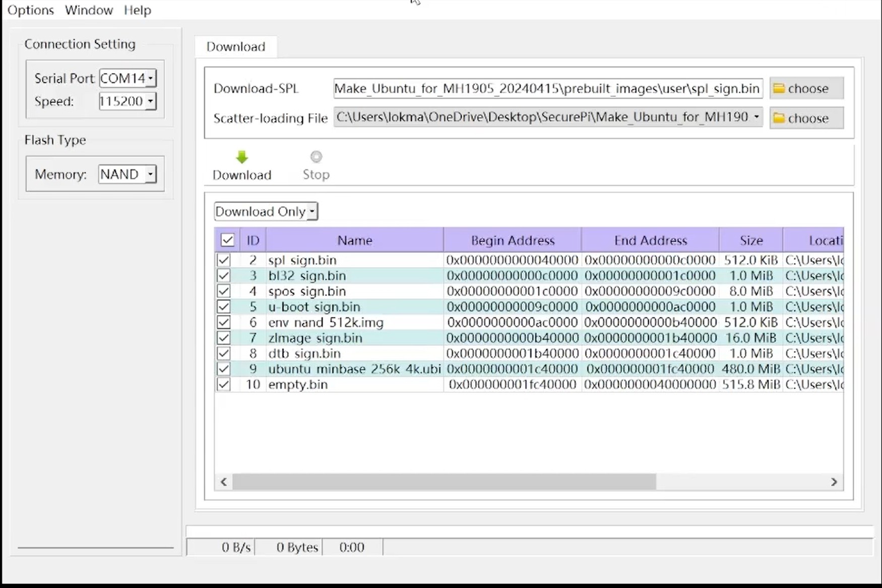Viewport: 882px width, 588px height.
Task: Click the Memory NAND dropdown arrow icon
Action: [150, 174]
